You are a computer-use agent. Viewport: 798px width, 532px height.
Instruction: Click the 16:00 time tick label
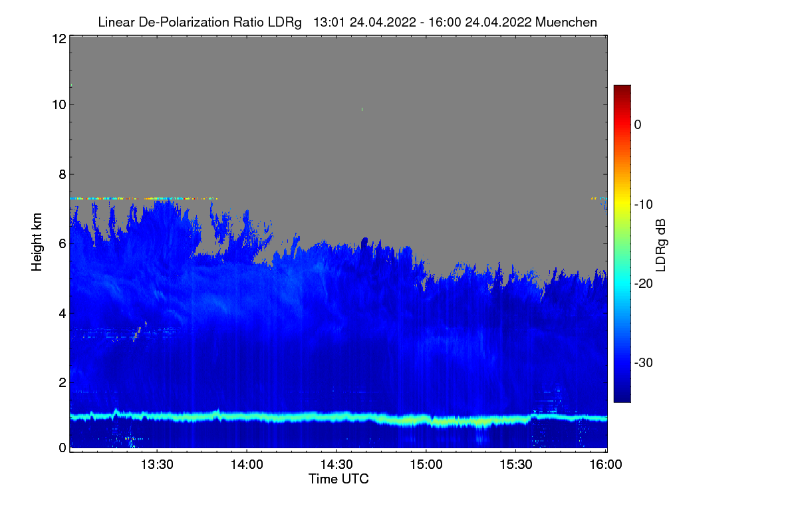(606, 465)
